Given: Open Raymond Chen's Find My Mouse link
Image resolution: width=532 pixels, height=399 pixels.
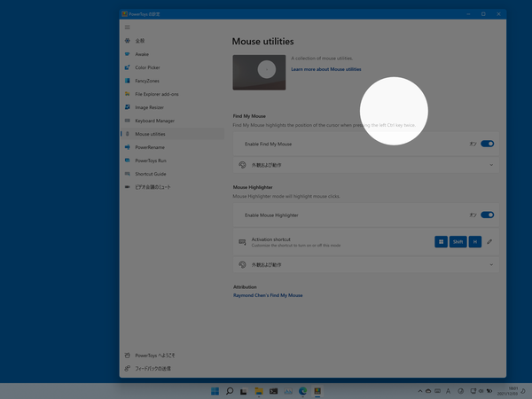Looking at the screenshot, I should point(268,295).
